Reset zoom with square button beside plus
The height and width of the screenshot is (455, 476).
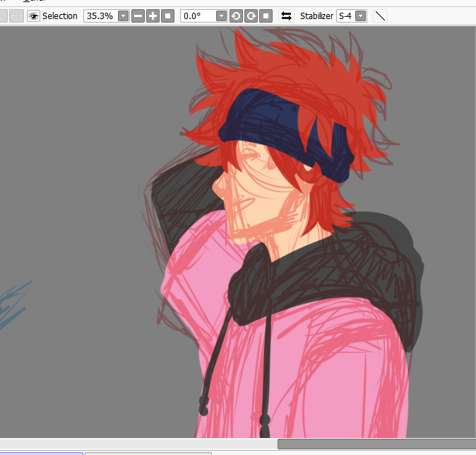167,16
